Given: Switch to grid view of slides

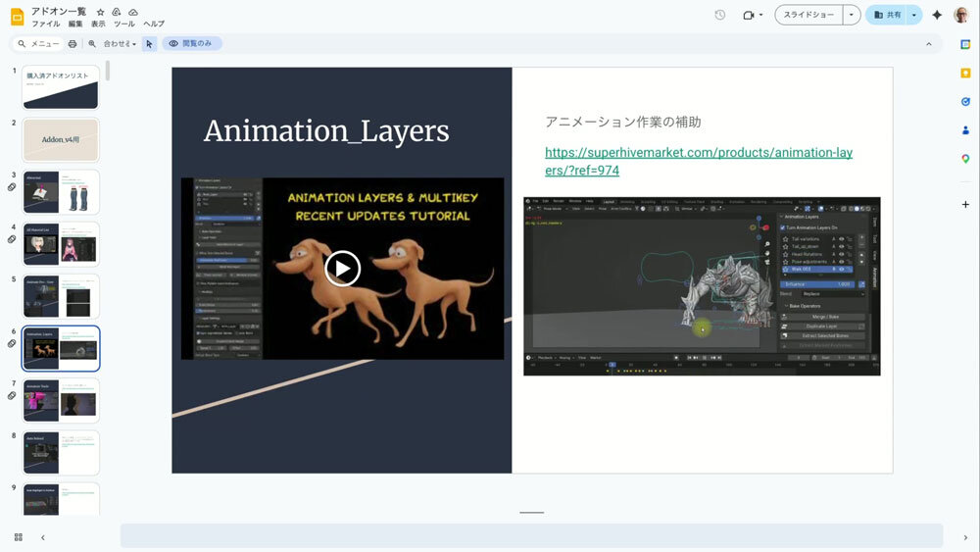Looking at the screenshot, I should click(19, 537).
